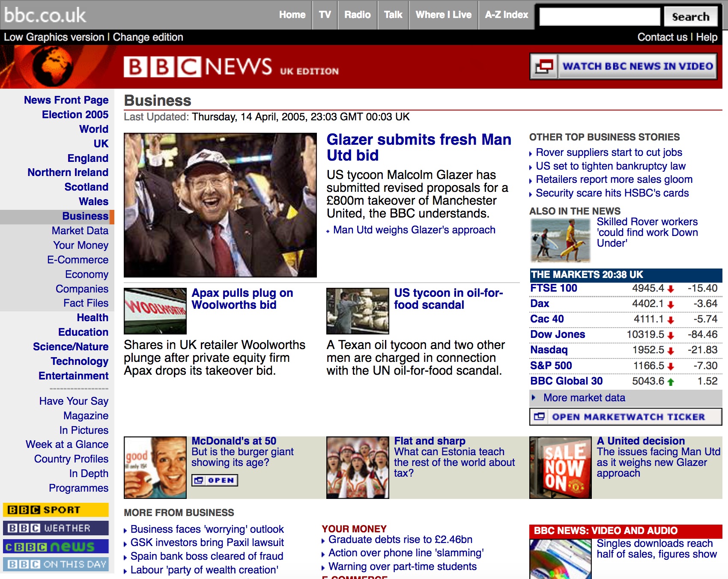Screen dimensions: 728x579
Task: Open McDonald's at 50 feature
Action: pos(234,441)
